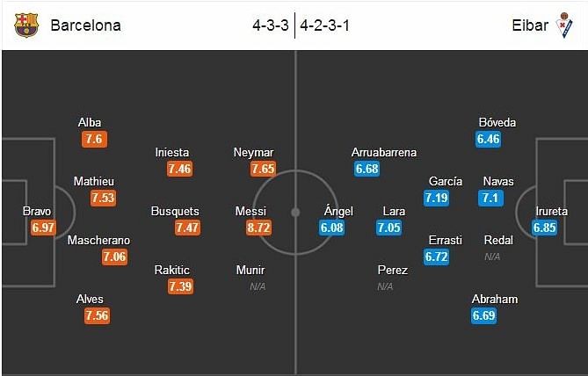Select Neymar's 7.65 rating badge

[263, 169]
